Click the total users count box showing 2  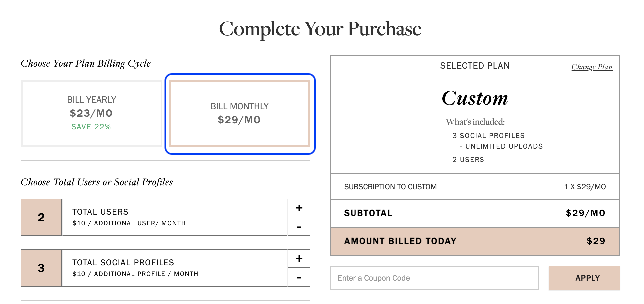coord(41,217)
